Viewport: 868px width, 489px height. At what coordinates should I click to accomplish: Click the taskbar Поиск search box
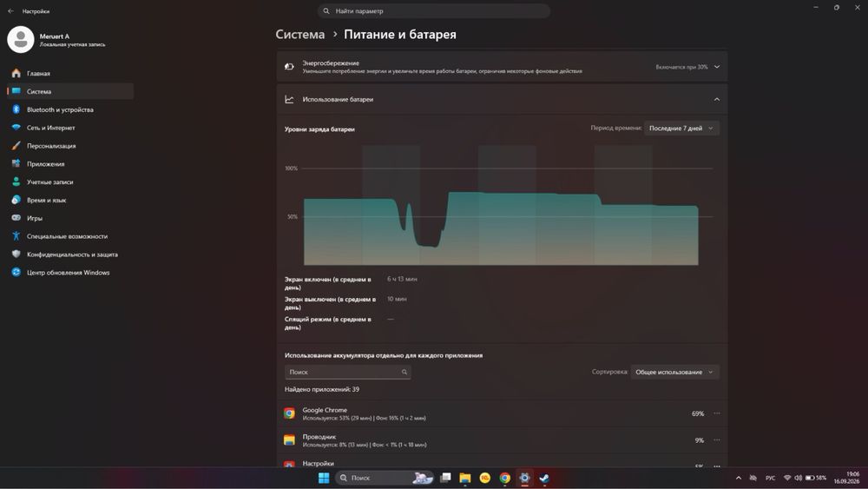coord(385,478)
